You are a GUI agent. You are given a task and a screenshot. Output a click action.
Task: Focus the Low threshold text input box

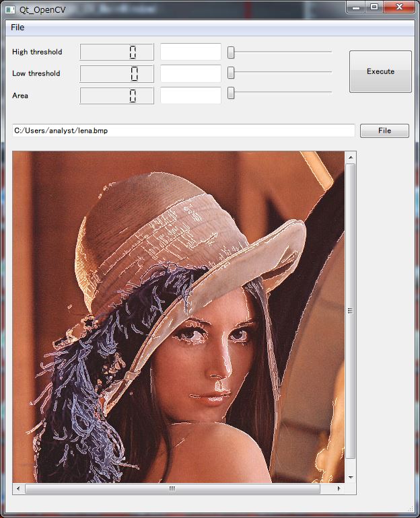190,73
